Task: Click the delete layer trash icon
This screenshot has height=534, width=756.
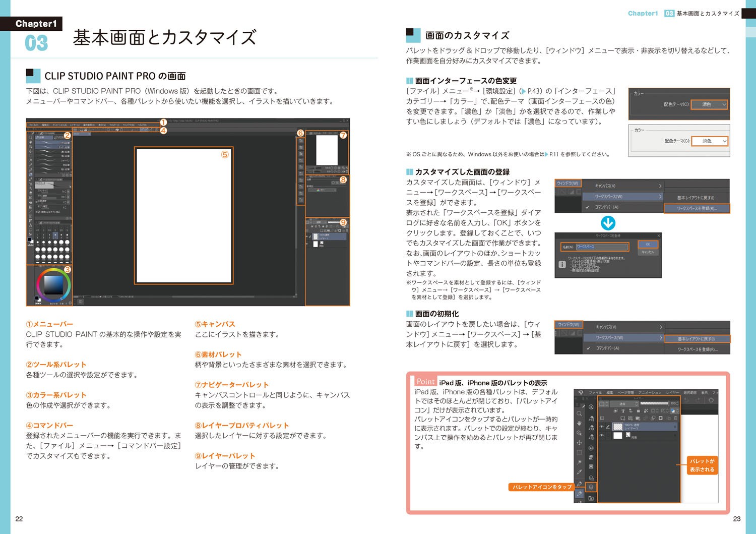Action: [x=675, y=418]
